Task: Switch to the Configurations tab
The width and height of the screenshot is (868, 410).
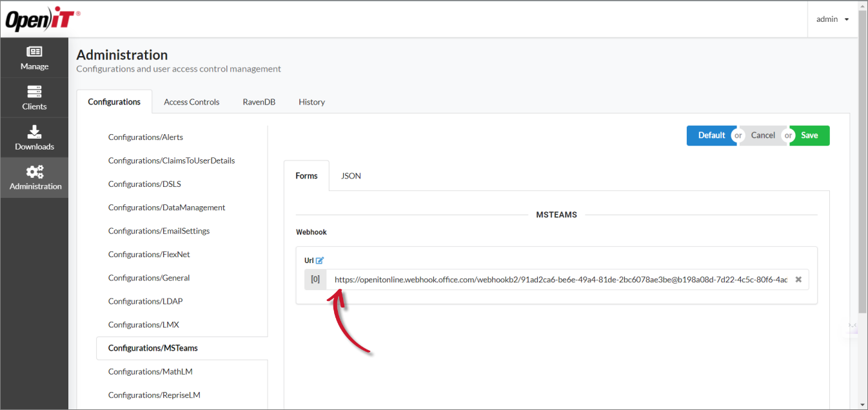Action: click(114, 102)
